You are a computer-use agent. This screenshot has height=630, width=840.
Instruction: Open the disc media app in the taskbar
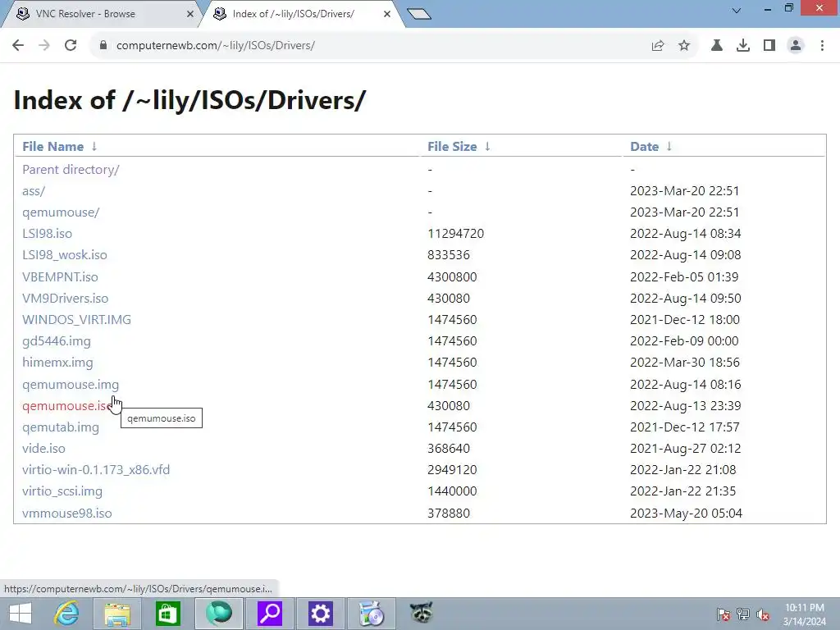click(372, 614)
